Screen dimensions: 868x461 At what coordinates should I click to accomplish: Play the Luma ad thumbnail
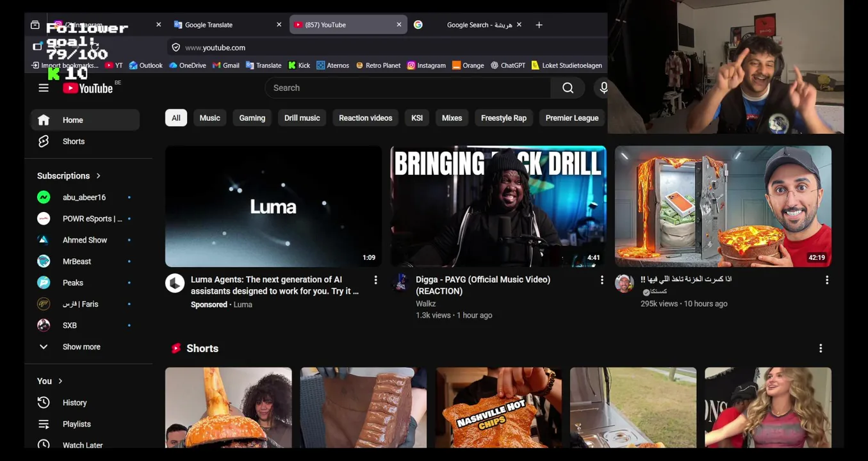tap(274, 206)
